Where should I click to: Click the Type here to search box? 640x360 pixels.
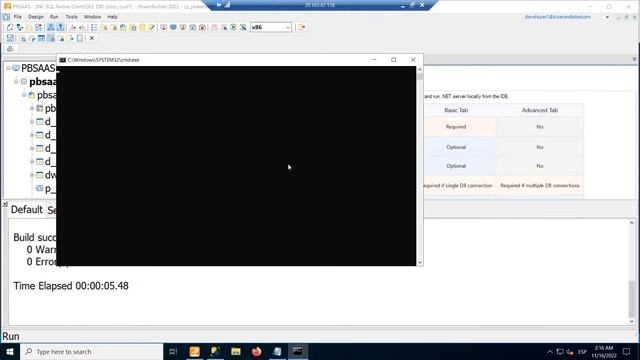91,351
